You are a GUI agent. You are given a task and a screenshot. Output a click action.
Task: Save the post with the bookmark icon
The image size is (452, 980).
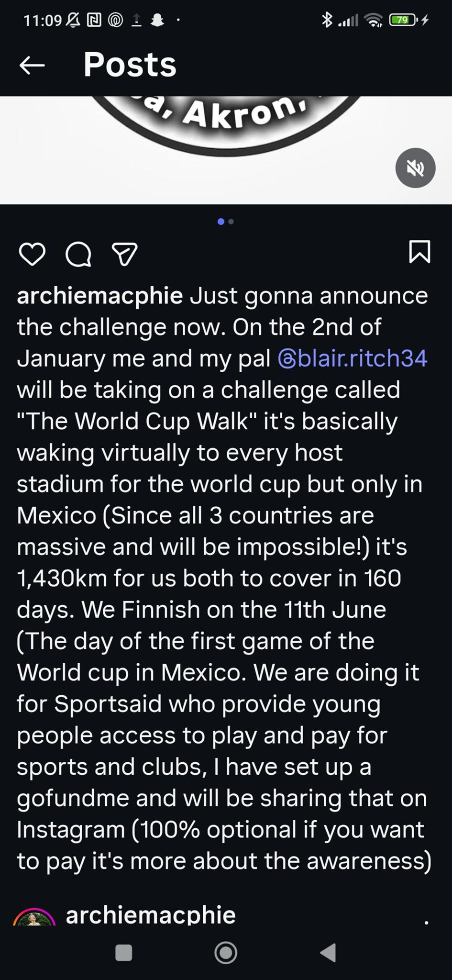click(x=419, y=252)
